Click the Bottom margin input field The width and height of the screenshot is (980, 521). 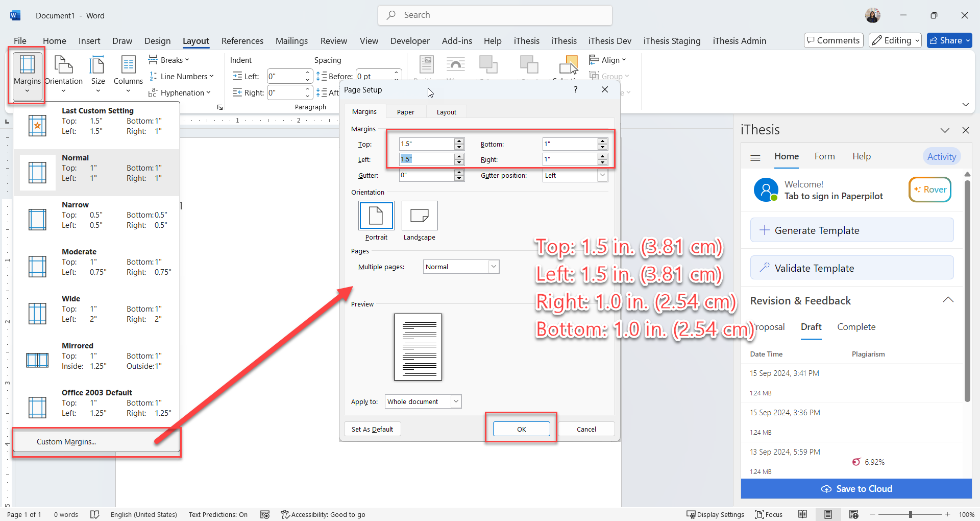570,144
